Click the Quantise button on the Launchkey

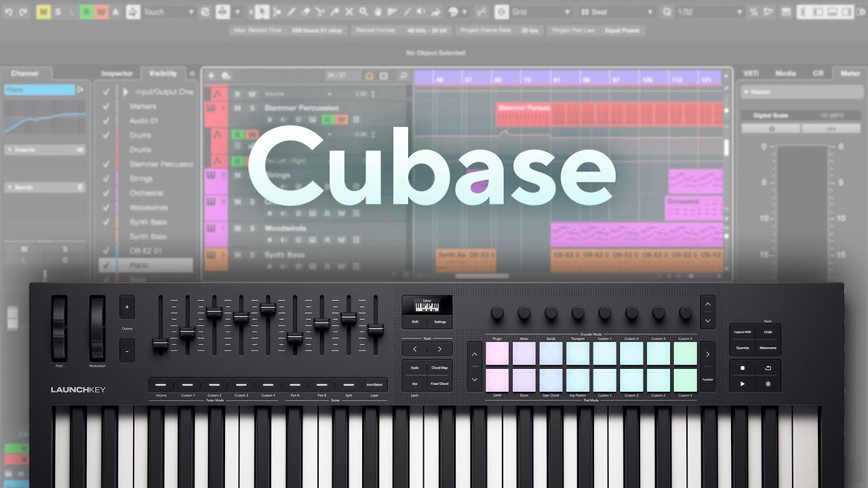coord(743,348)
